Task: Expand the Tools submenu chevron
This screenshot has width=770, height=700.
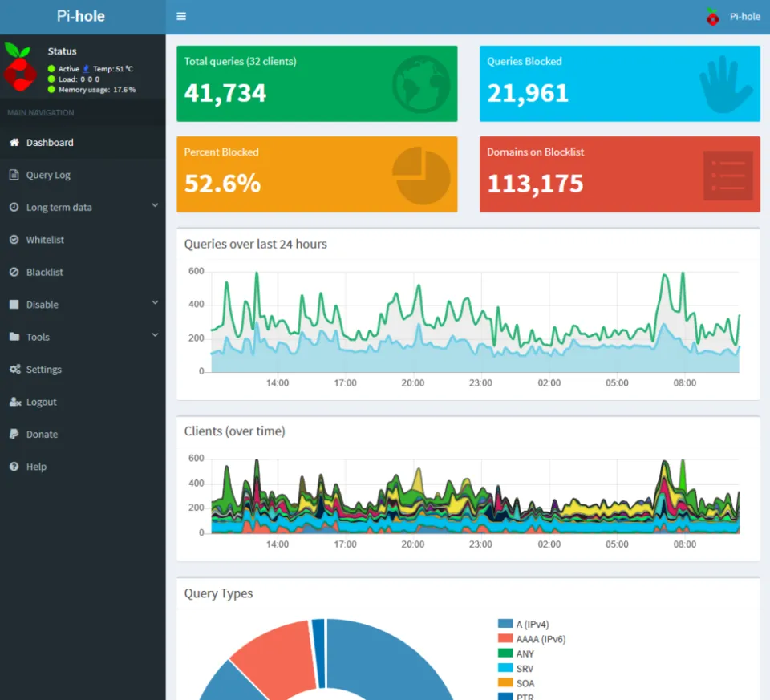Action: [x=155, y=335]
